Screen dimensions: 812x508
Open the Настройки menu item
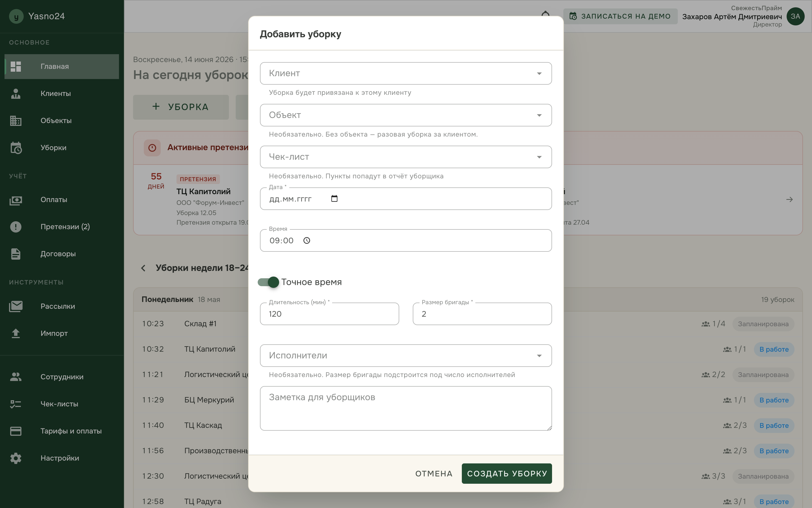62,458
